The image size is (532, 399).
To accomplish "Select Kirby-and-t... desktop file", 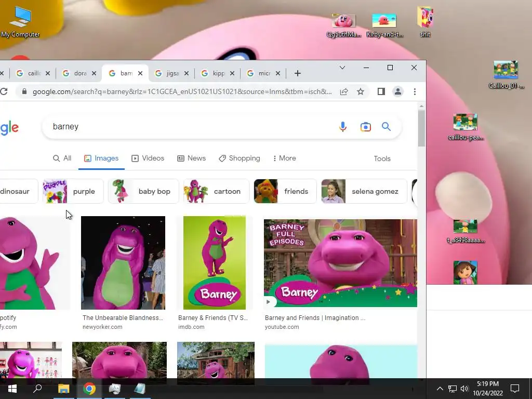I will 384,25.
